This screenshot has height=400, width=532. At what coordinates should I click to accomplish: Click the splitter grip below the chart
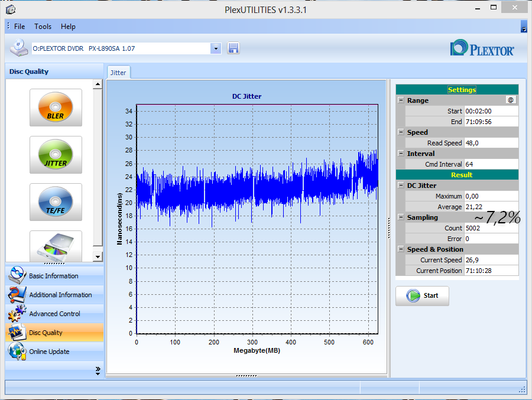(246, 376)
